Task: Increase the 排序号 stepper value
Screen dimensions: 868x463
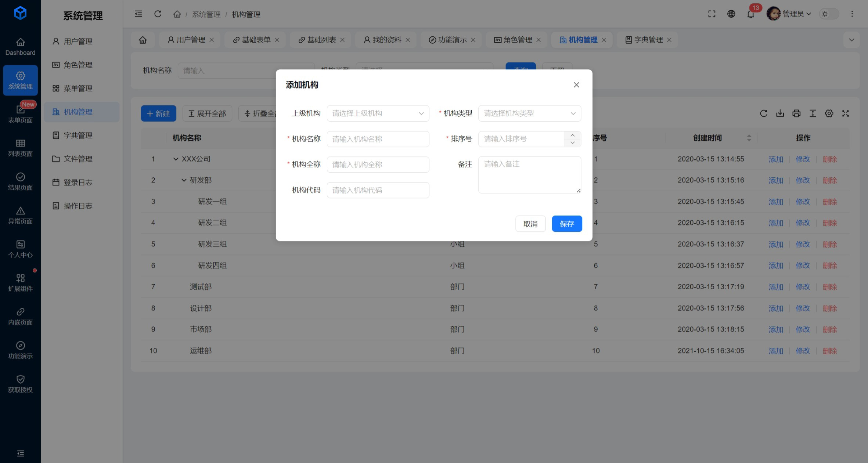Action: pos(572,135)
